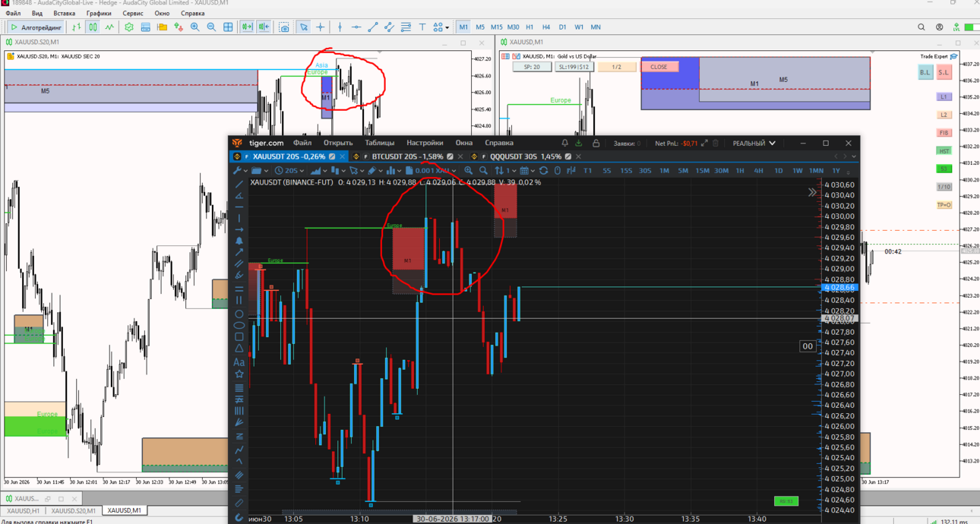Open MetaTrader Файл menu
Viewport: 980px width, 524px height.
[x=14, y=13]
